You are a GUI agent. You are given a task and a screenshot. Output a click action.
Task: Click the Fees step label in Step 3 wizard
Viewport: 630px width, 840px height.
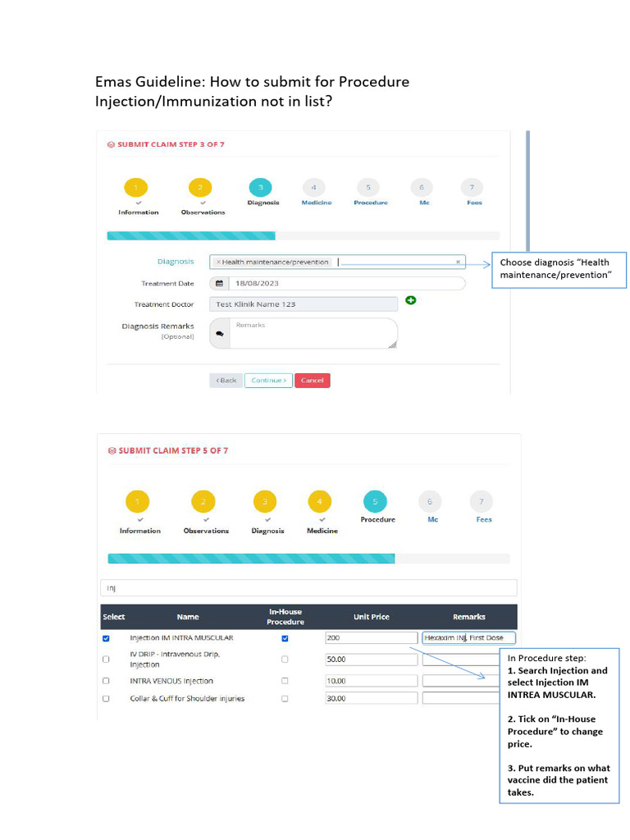point(475,203)
